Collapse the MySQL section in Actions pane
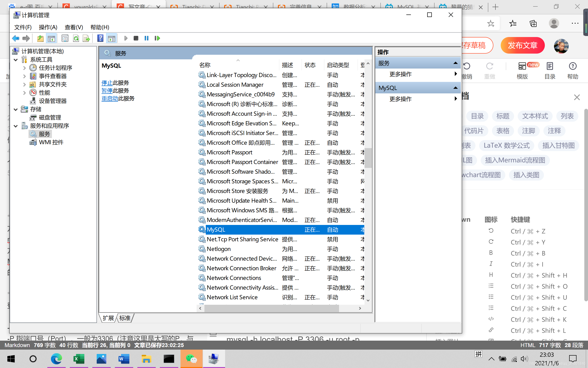This screenshot has width=588, height=368. (x=455, y=88)
